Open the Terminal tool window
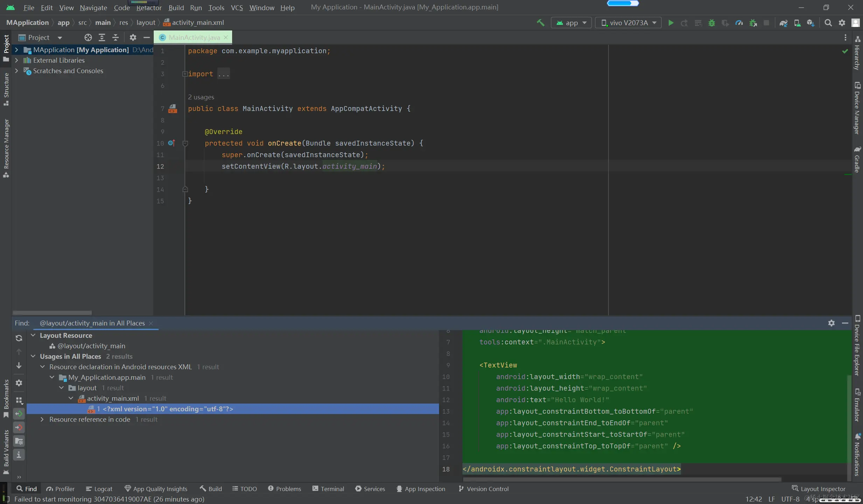This screenshot has height=504, width=863. click(x=328, y=489)
